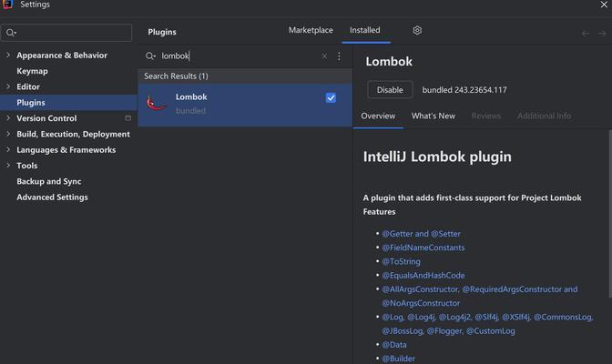612x364 pixels.
Task: Click the plugin search magnifier icon
Action: [150, 56]
